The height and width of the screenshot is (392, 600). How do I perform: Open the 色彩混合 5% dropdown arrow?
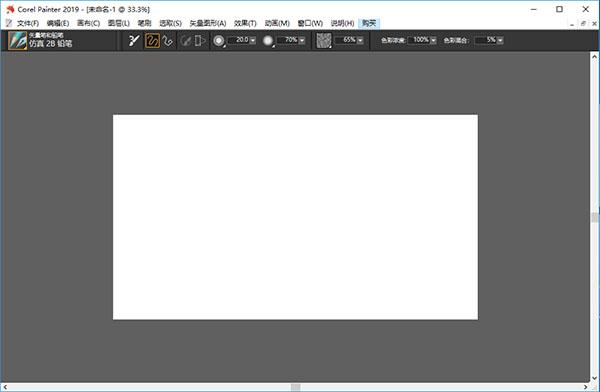coord(500,40)
